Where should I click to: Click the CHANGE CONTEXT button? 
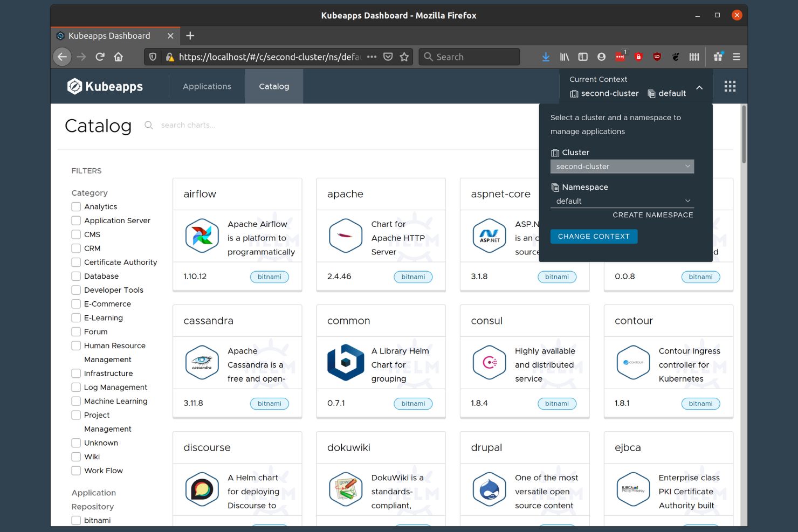pos(594,236)
